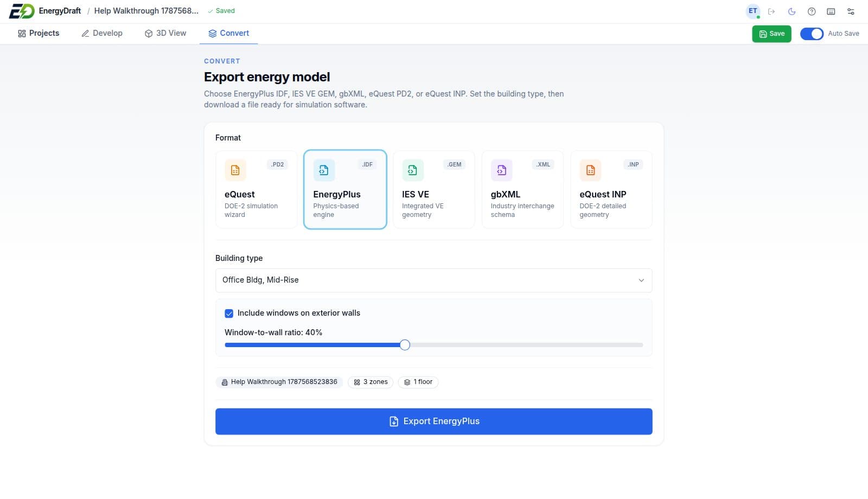Open the help question mark icon
The image size is (868, 499).
tap(812, 11)
